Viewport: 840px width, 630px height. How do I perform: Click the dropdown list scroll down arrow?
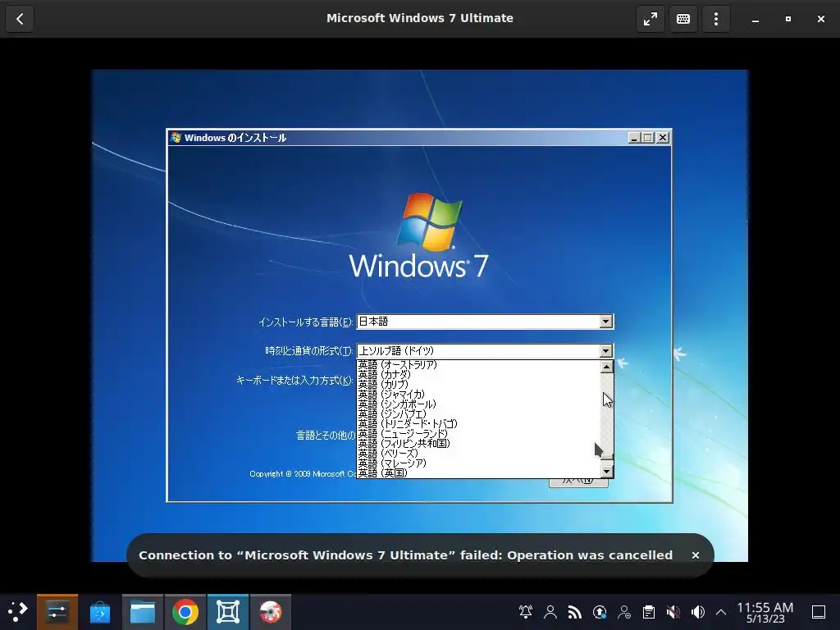pos(606,472)
